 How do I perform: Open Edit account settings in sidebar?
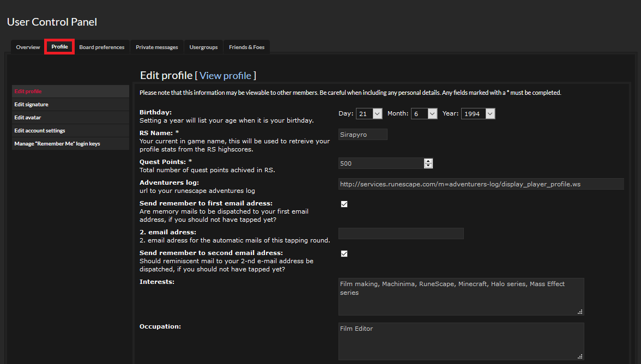(x=70, y=130)
